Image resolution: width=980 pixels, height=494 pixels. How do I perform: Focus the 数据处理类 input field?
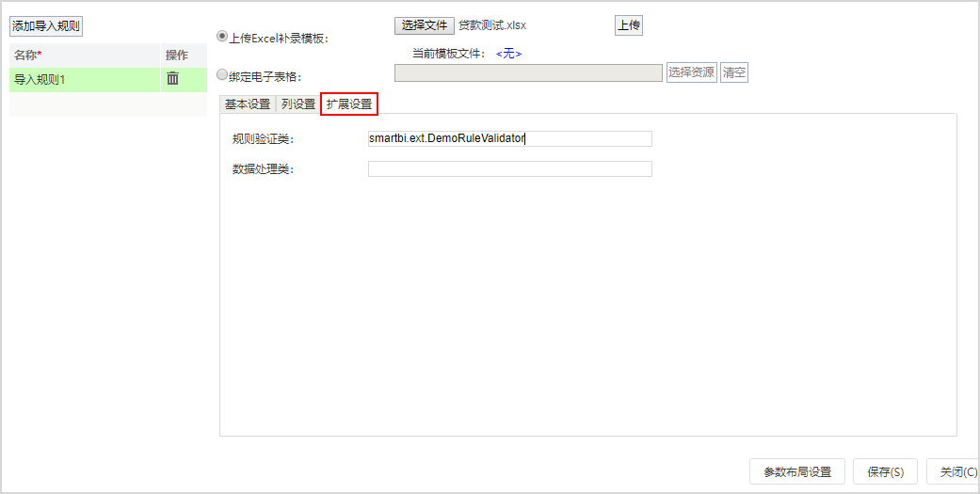(510, 168)
